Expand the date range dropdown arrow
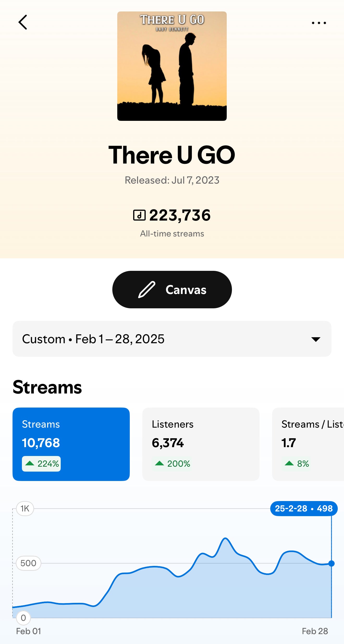 [316, 339]
